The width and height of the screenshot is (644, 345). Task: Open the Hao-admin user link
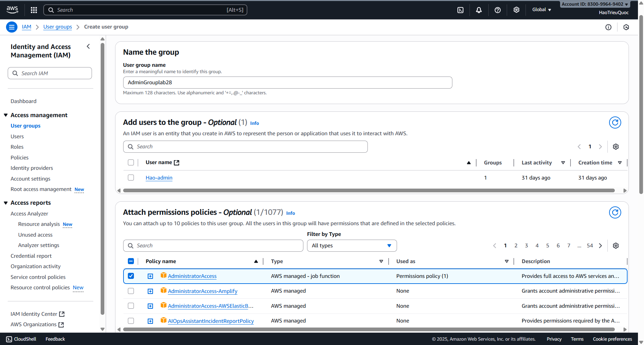click(x=159, y=178)
